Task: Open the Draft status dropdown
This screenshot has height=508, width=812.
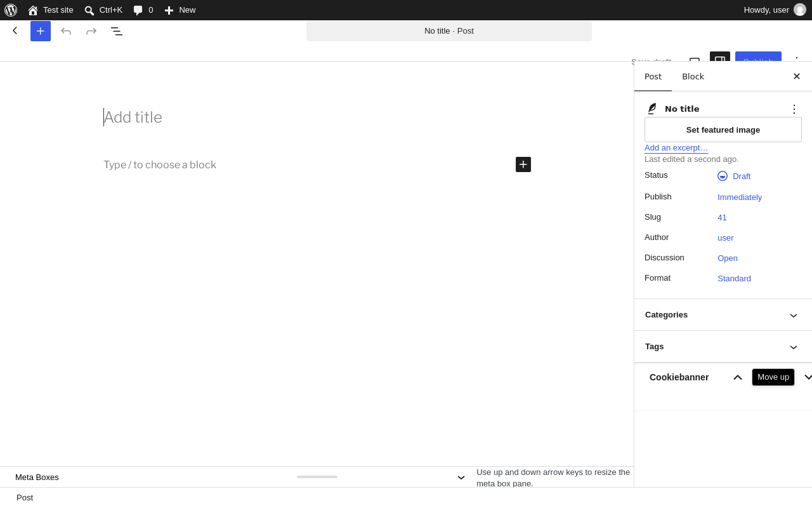Action: click(734, 176)
